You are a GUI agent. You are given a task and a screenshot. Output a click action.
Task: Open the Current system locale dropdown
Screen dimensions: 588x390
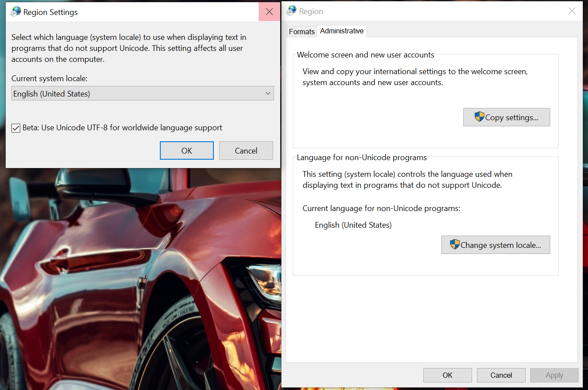(143, 93)
